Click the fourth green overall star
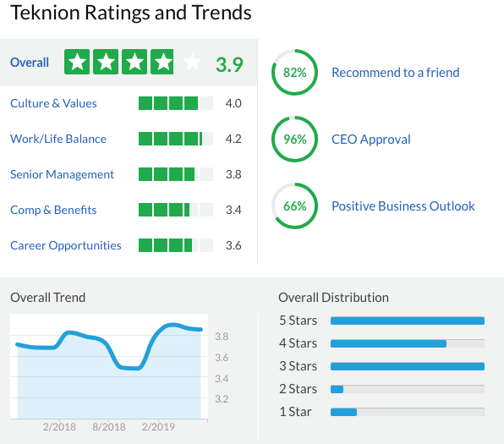This screenshot has height=444, width=504. [x=162, y=62]
